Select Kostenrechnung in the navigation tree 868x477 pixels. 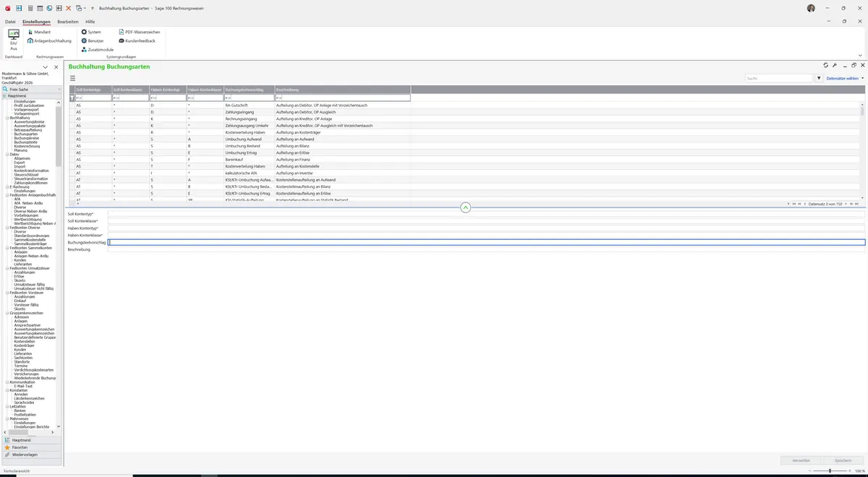click(27, 146)
